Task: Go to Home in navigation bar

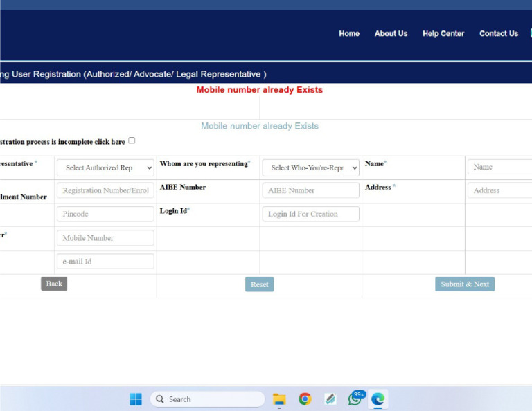Action: 349,33
